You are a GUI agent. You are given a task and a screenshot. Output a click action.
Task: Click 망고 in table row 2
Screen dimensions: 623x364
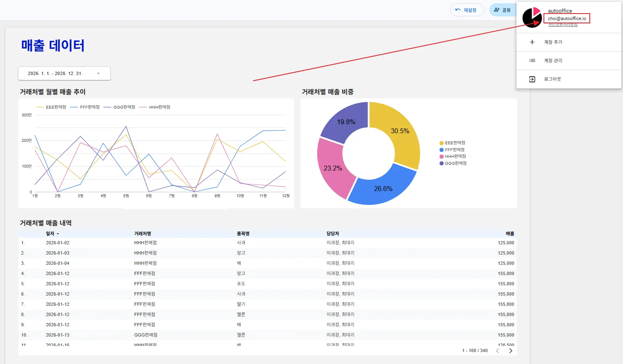241,253
